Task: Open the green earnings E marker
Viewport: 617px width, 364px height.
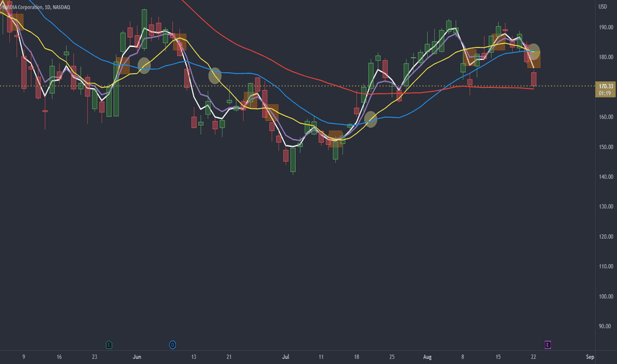Action: tap(109, 345)
